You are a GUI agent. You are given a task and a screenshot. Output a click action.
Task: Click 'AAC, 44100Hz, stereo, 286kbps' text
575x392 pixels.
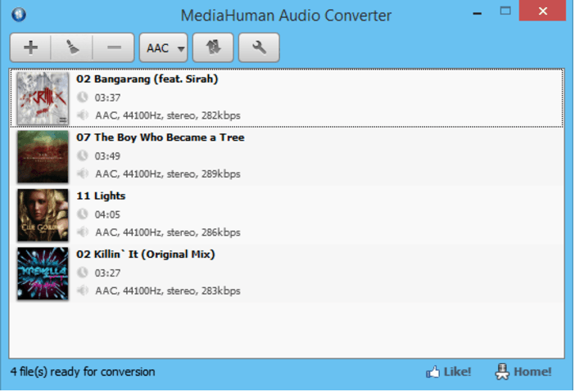(x=168, y=232)
